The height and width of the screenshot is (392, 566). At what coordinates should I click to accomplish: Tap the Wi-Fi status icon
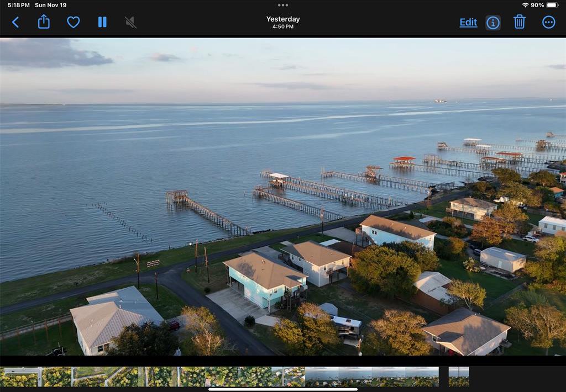tap(525, 5)
